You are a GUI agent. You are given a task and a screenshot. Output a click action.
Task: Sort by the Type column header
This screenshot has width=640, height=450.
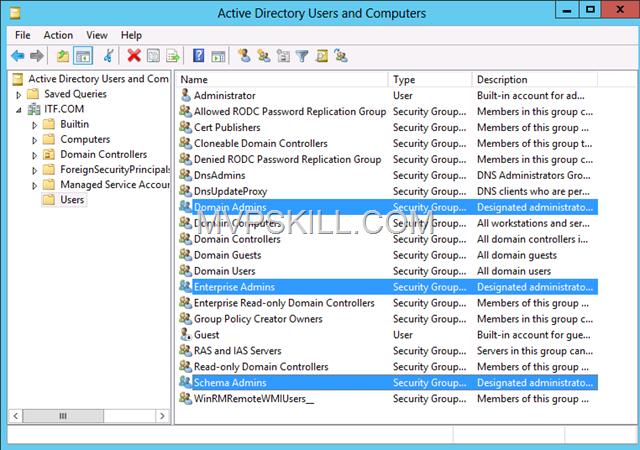[x=429, y=79]
